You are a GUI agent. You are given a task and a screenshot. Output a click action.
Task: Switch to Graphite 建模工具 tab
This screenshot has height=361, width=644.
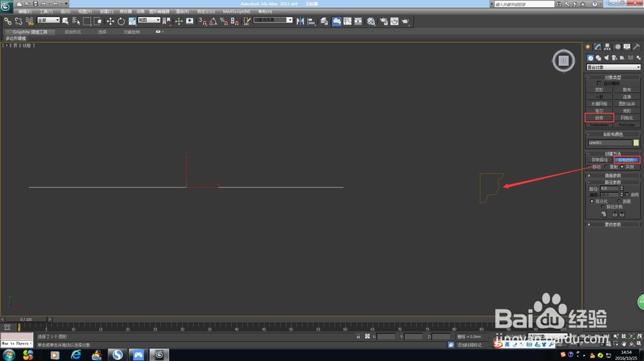point(30,32)
